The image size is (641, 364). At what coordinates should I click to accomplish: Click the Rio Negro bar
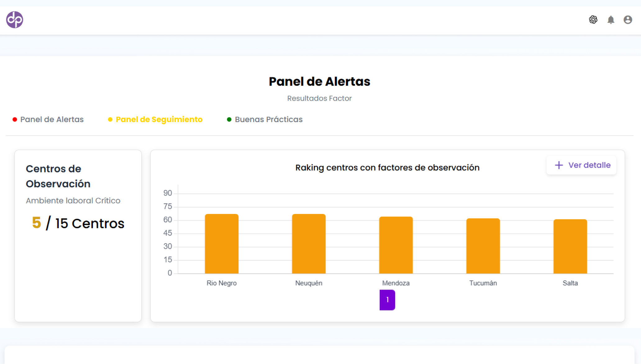tap(221, 244)
